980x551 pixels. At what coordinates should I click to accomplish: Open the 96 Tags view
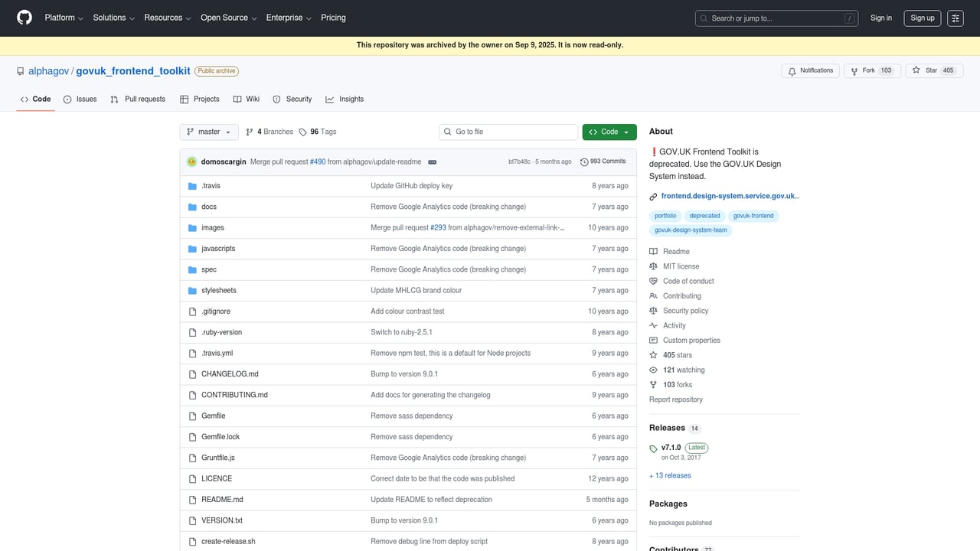click(x=317, y=132)
